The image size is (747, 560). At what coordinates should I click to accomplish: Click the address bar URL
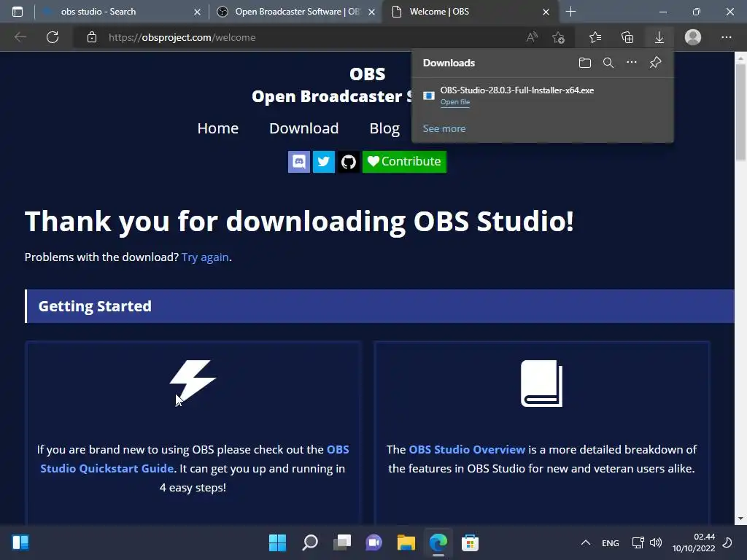tap(182, 37)
